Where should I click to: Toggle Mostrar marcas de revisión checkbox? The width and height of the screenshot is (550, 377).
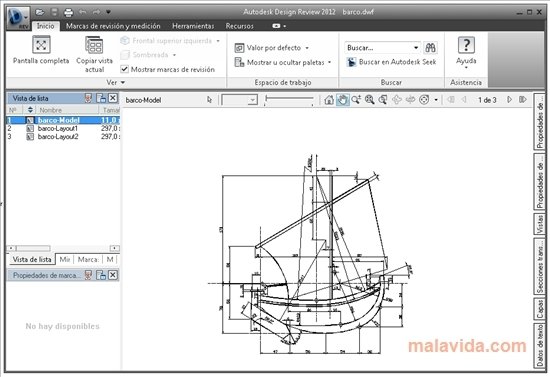click(124, 69)
